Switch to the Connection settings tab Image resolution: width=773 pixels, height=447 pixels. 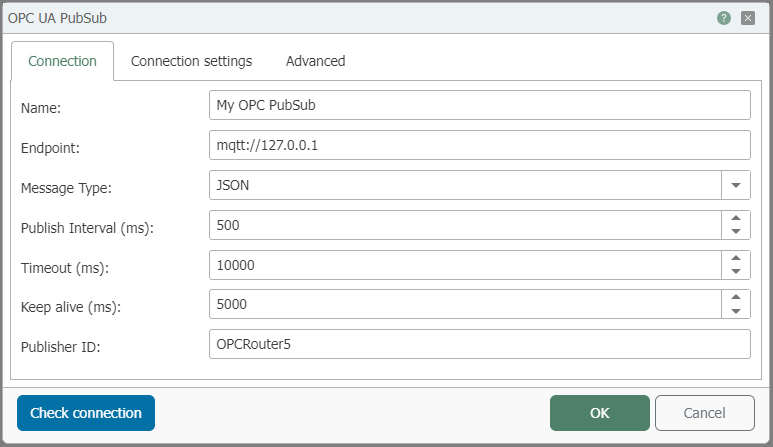(x=191, y=61)
